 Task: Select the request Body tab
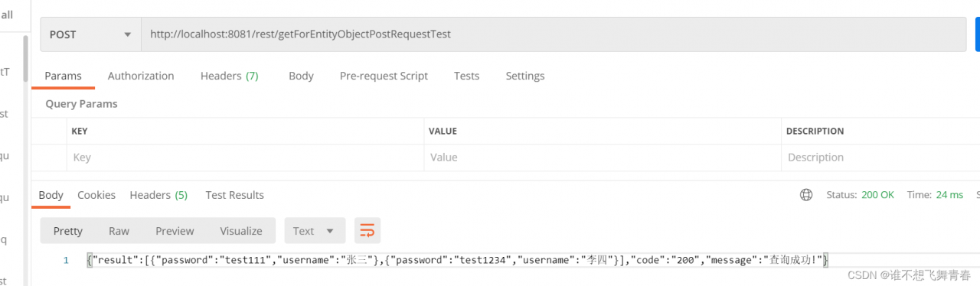pyautogui.click(x=301, y=76)
